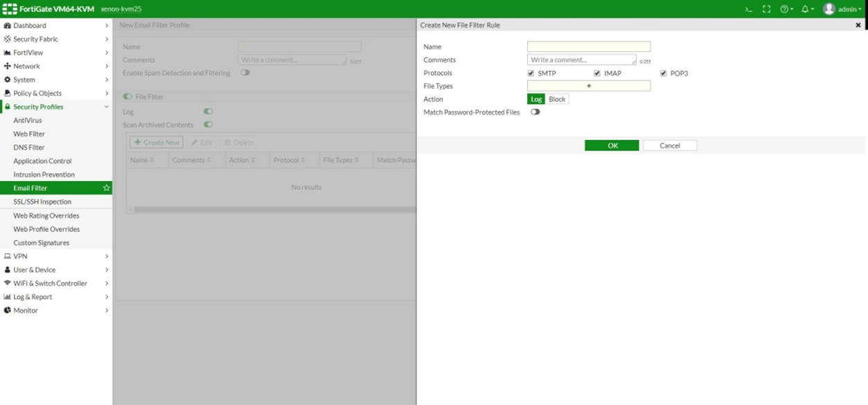Close the Create New File Filter Rule panel
The image size is (868, 405).
tap(858, 25)
